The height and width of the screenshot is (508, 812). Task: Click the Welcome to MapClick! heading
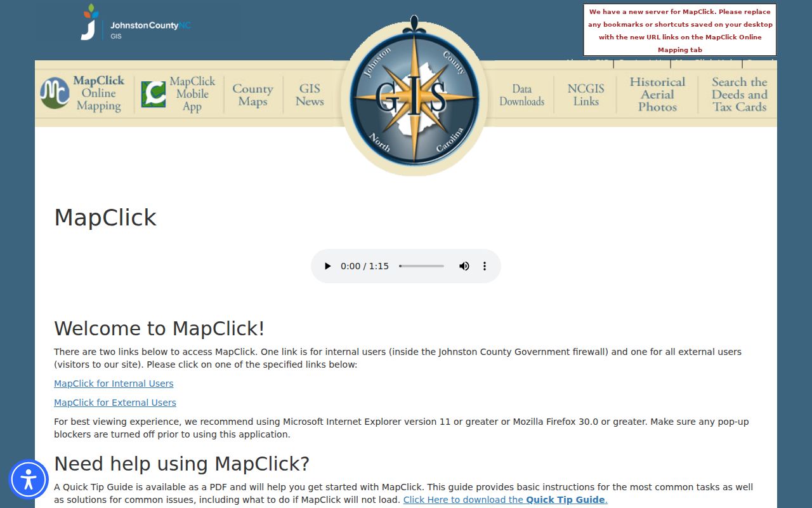[159, 328]
